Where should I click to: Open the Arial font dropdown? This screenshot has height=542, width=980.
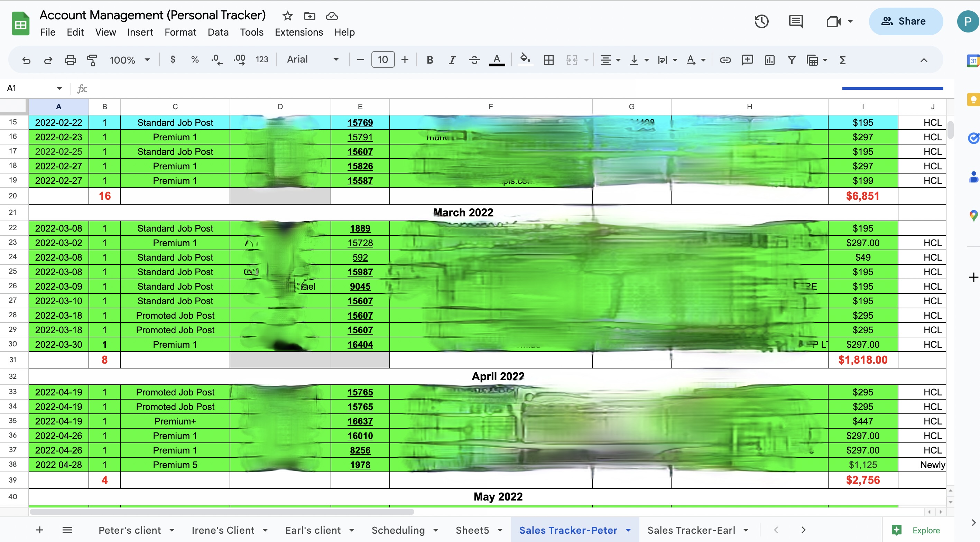coord(312,60)
